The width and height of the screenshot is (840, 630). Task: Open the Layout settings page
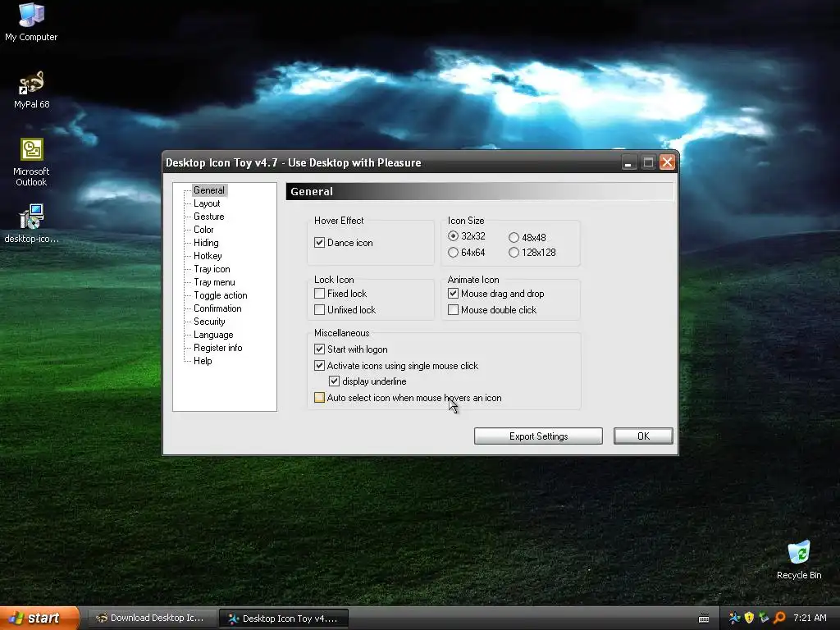tap(207, 203)
